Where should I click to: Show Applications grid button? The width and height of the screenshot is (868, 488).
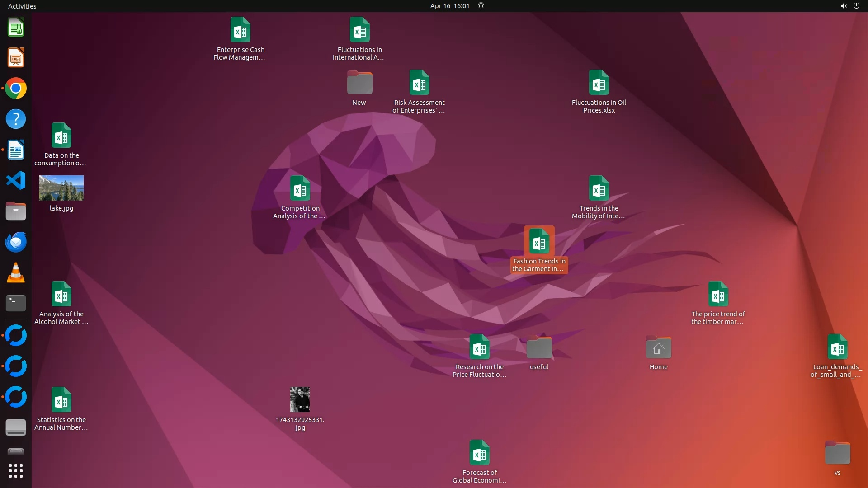[16, 471]
